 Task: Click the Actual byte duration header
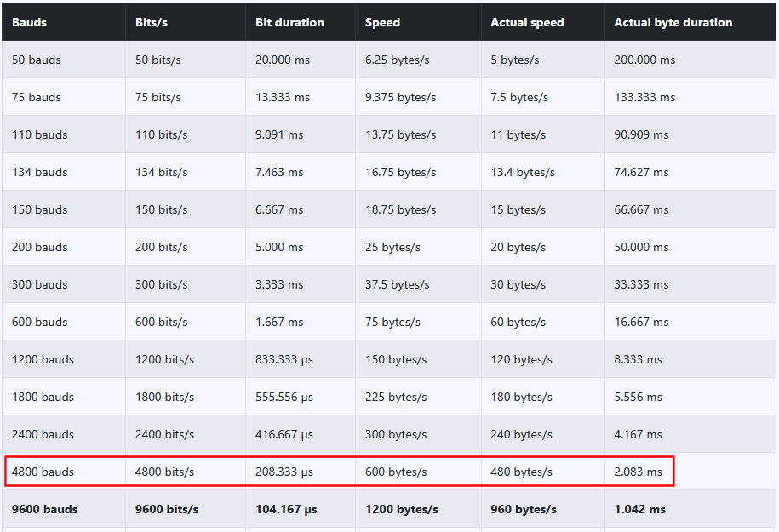(x=673, y=22)
